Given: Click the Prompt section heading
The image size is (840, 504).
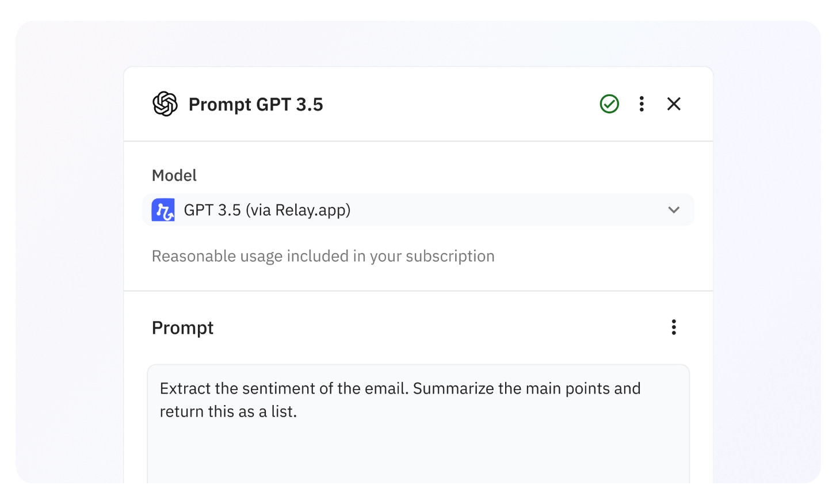Looking at the screenshot, I should click(182, 328).
